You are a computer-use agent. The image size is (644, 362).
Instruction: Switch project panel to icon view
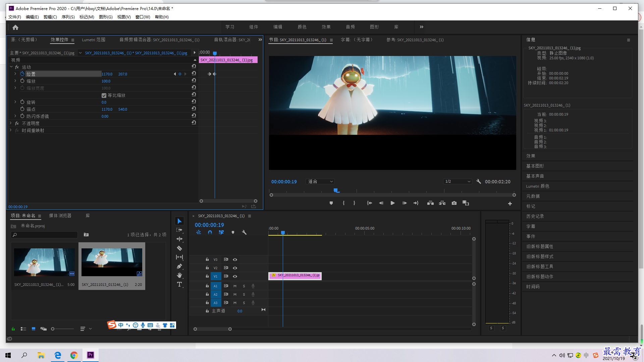34,329
